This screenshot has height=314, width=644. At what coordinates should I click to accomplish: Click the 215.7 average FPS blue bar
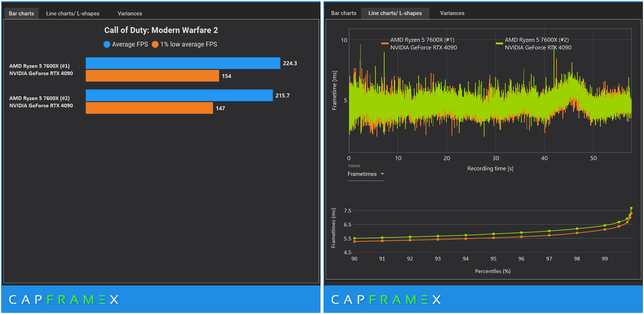179,95
